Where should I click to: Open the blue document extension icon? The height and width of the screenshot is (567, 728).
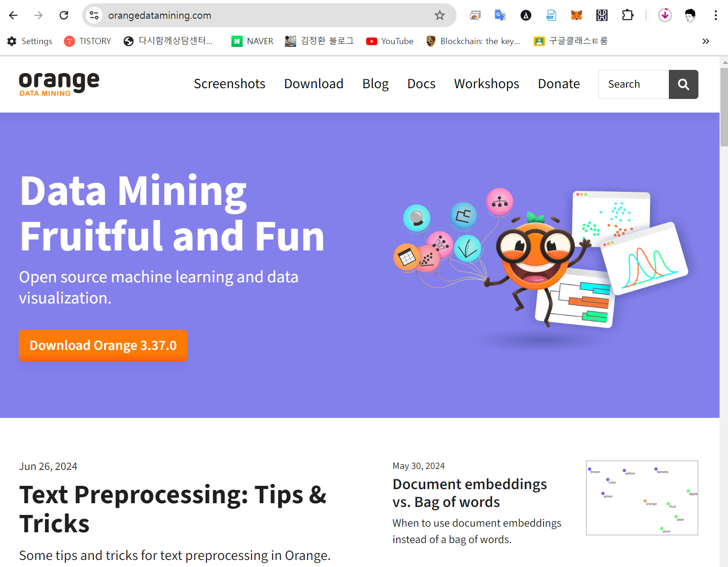pos(551,15)
